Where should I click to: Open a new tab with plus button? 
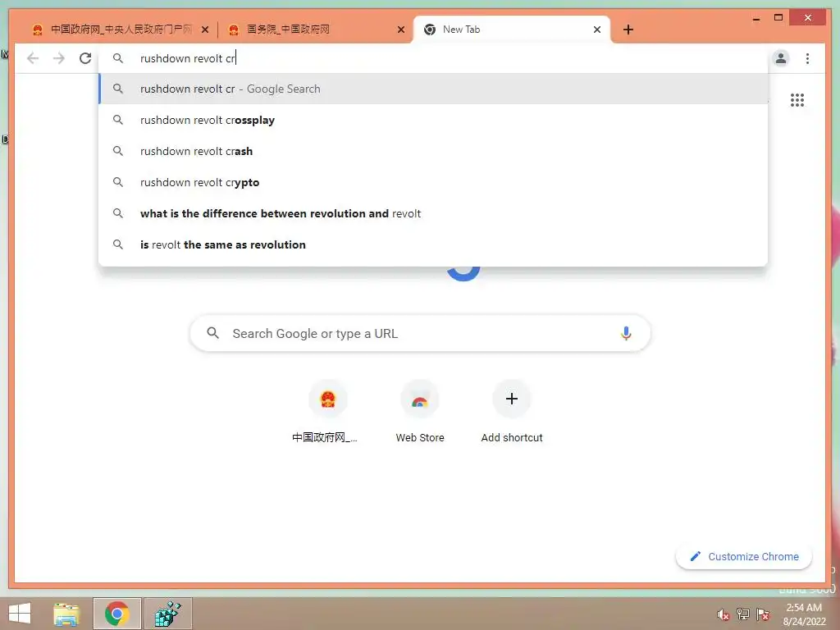pos(628,30)
